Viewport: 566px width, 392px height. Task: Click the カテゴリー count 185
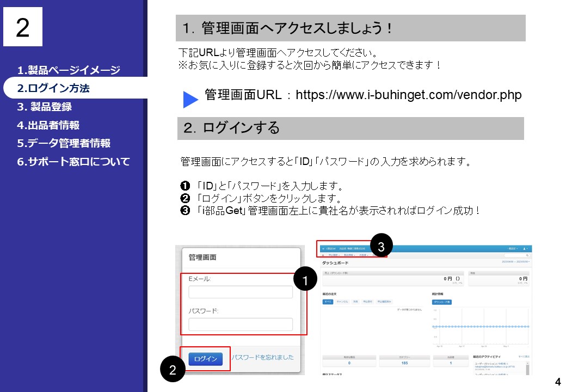pos(404,363)
